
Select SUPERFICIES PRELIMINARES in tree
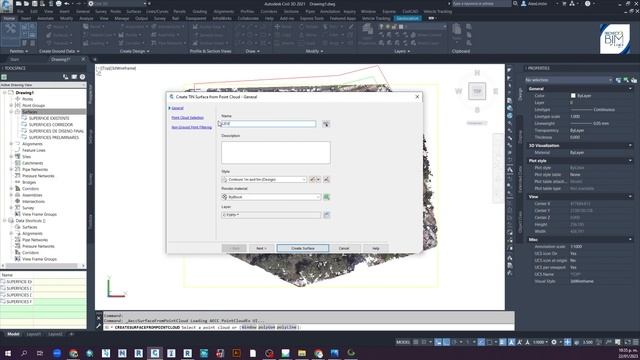tap(53, 138)
